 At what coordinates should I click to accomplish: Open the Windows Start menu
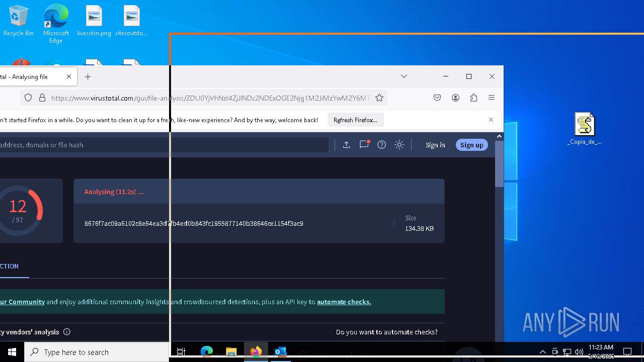[x=12, y=352]
